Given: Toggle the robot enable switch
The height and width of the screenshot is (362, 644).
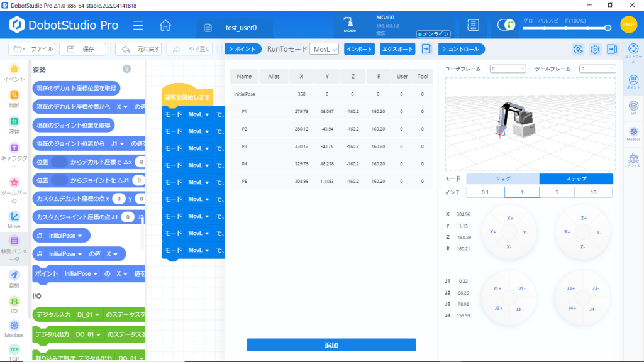Looking at the screenshot, I should [x=506, y=25].
